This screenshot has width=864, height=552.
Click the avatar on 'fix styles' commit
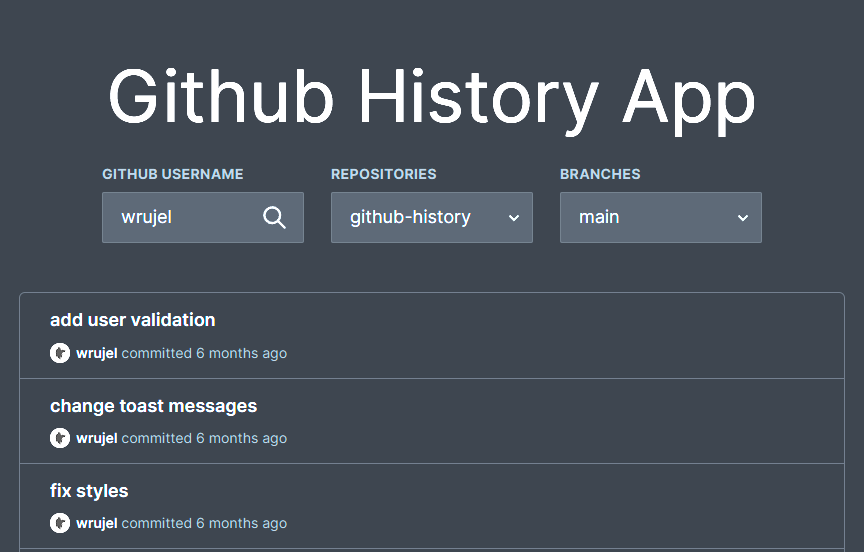(x=60, y=523)
